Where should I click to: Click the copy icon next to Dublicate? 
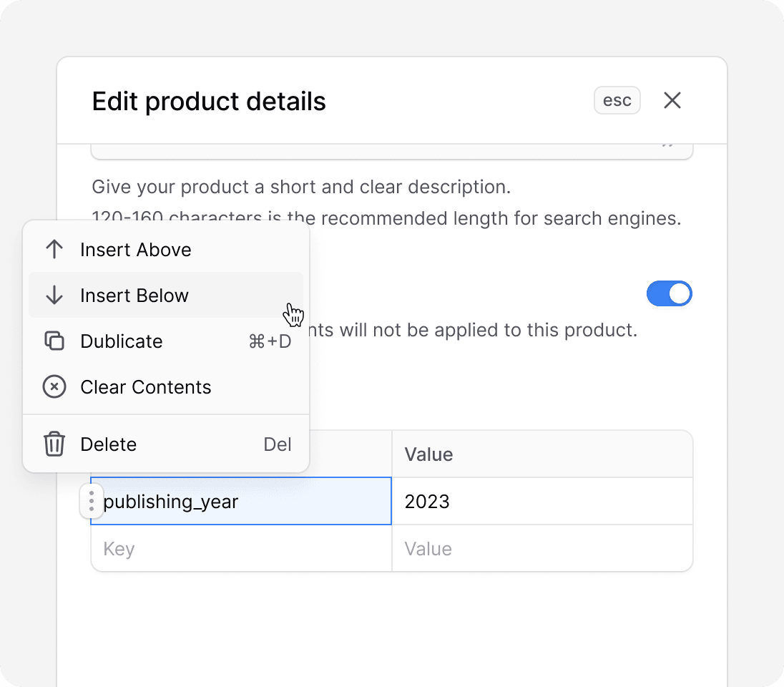pos(54,341)
